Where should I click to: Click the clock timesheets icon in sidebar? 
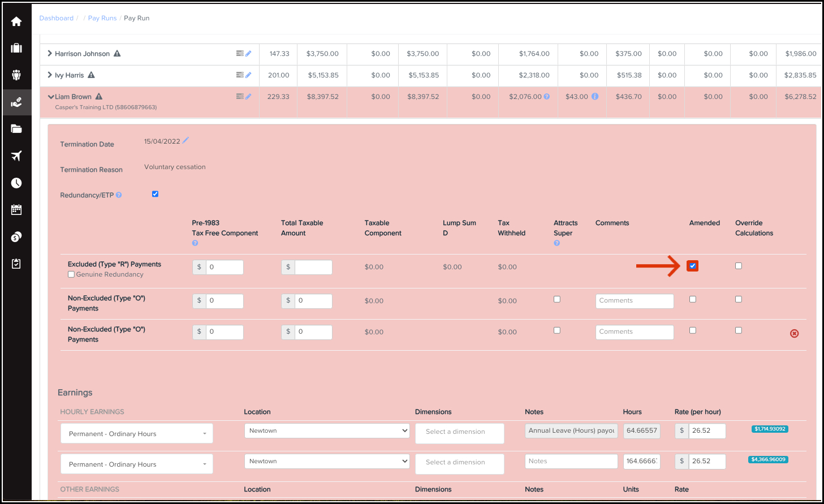point(16,183)
